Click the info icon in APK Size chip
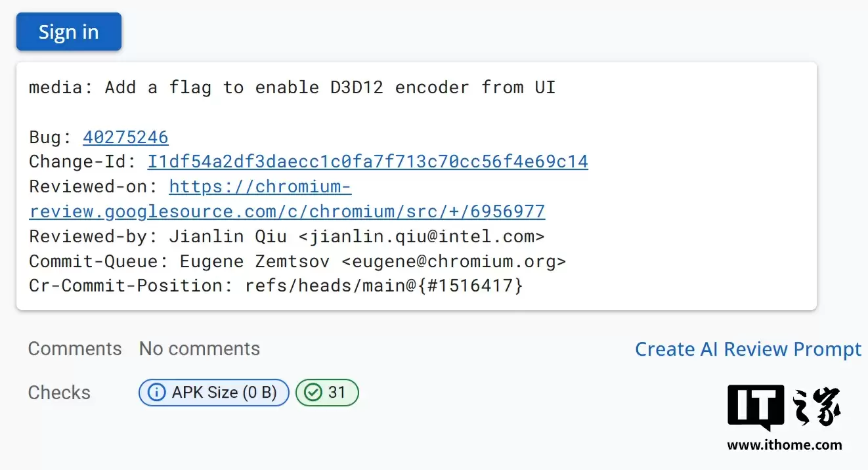This screenshot has height=470, width=868. pos(156,393)
